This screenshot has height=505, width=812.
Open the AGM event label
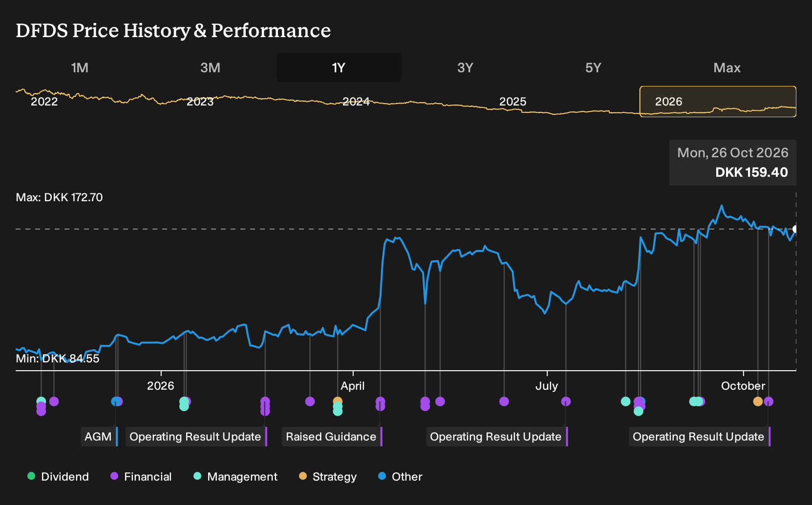click(x=100, y=437)
